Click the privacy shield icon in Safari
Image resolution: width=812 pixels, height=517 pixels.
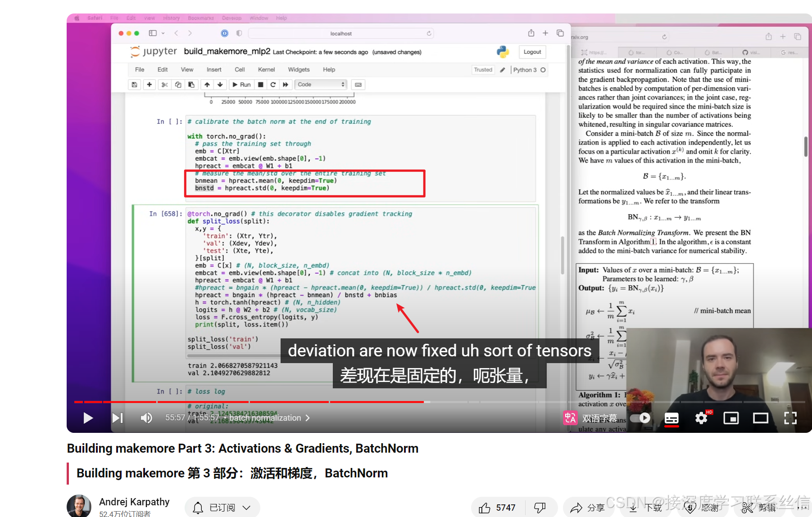click(239, 33)
